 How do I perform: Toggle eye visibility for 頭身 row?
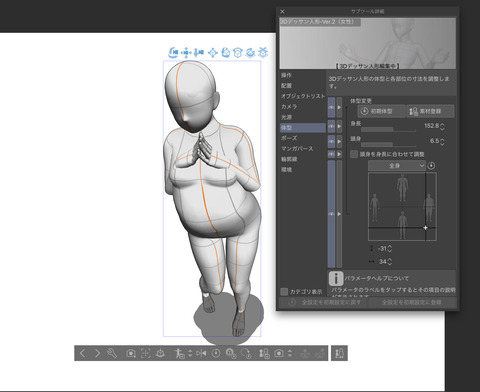331,141
